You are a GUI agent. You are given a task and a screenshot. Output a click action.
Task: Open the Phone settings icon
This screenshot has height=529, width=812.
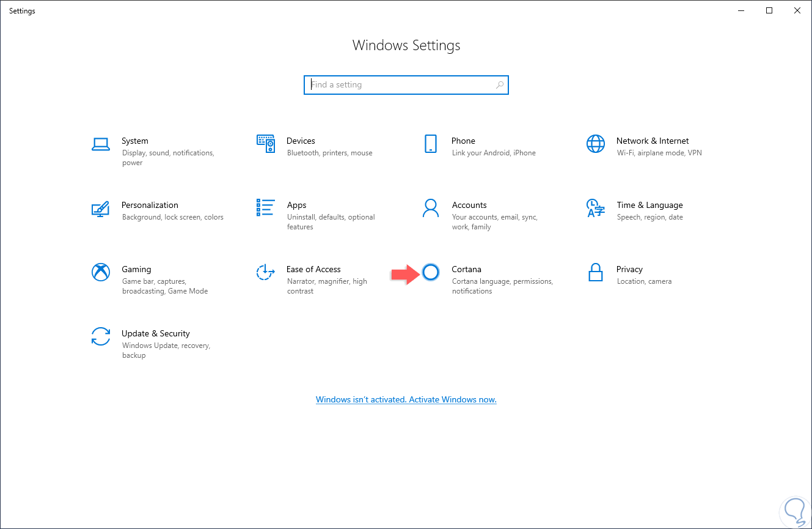point(430,144)
